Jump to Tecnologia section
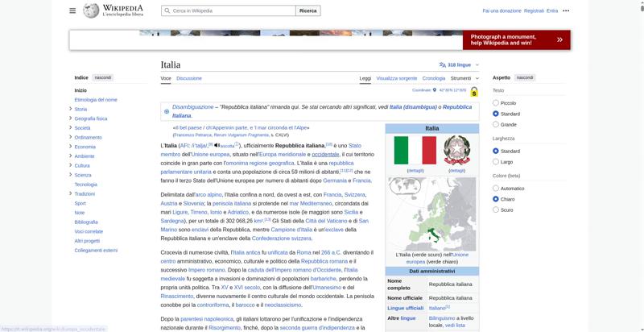The height and width of the screenshot is (332, 644). coord(86,185)
